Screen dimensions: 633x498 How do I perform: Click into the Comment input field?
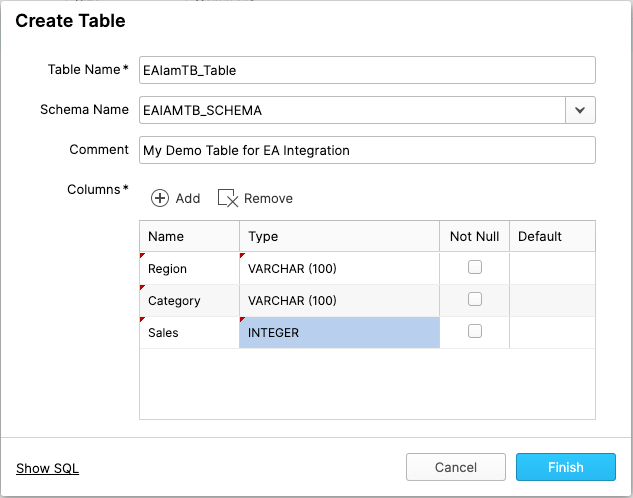coord(367,150)
